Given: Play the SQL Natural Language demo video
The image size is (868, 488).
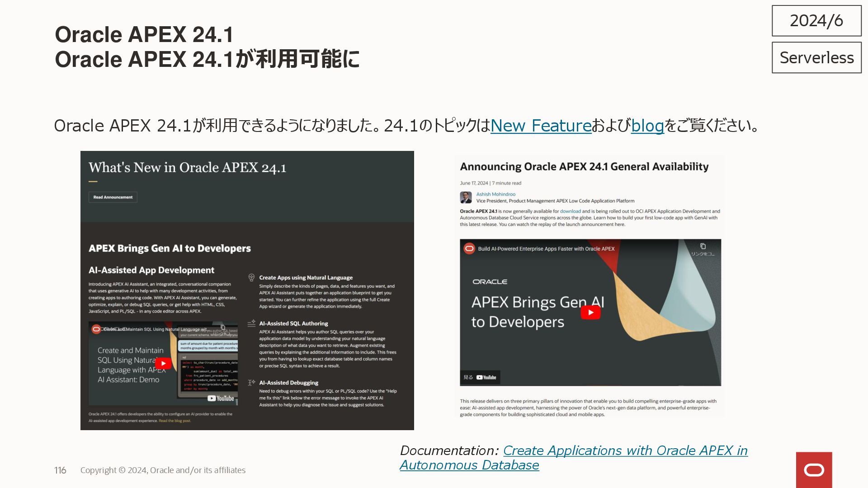Looking at the screenshot, I should click(163, 363).
